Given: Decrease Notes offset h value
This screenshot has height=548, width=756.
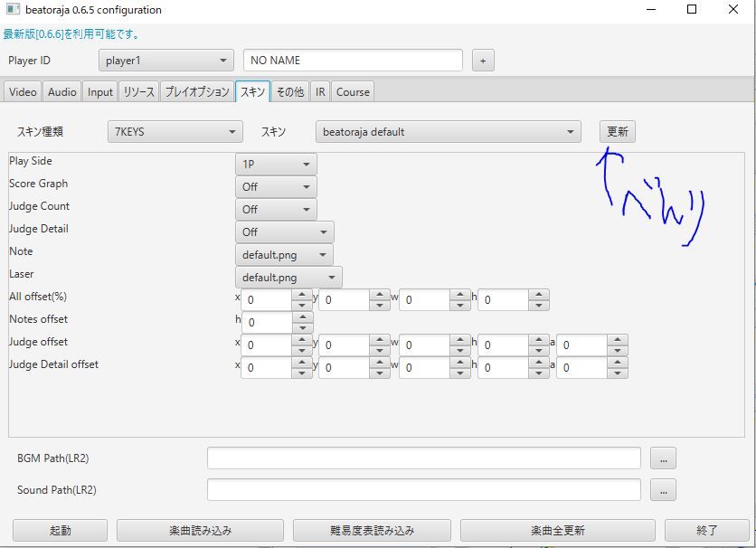Looking at the screenshot, I should [303, 327].
